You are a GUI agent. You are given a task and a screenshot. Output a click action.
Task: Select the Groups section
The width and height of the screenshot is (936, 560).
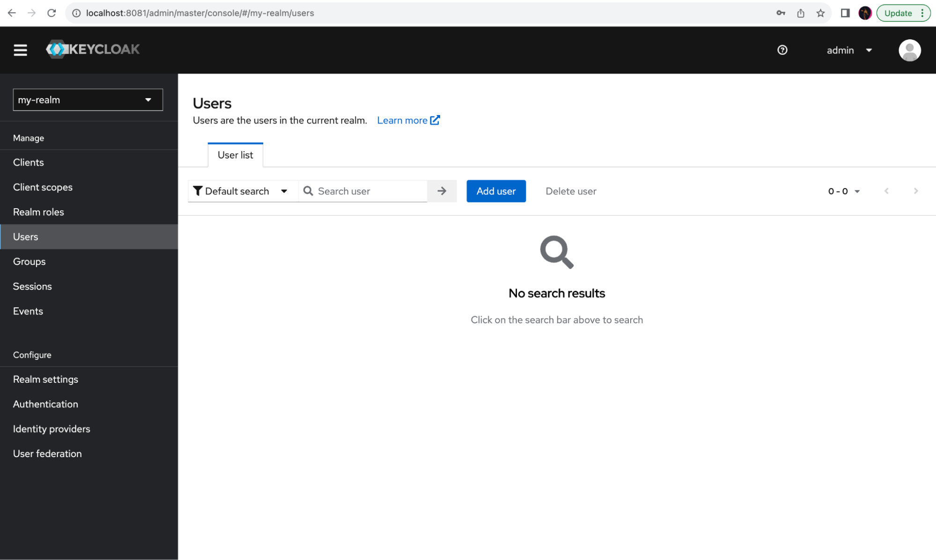point(29,262)
